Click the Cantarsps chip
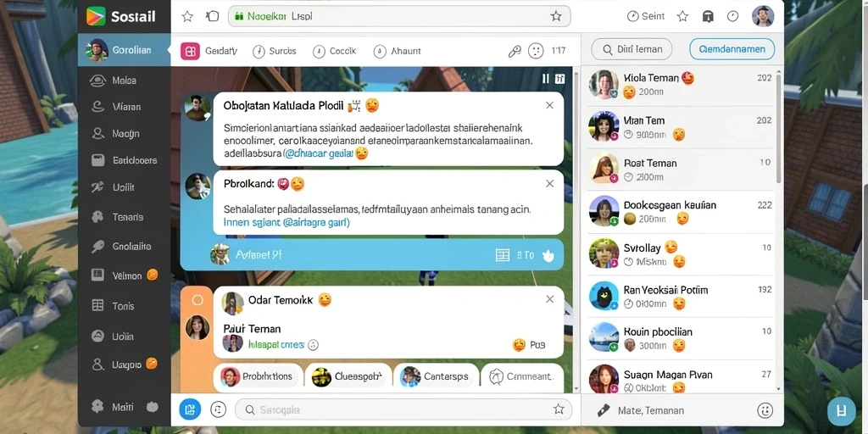The height and width of the screenshot is (434, 868). pyautogui.click(x=436, y=376)
